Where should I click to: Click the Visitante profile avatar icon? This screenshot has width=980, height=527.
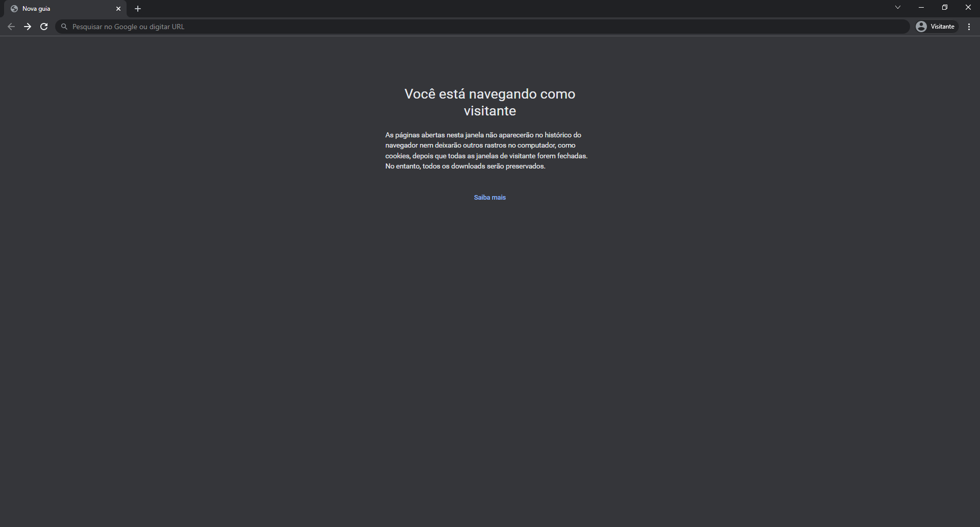tap(921, 27)
